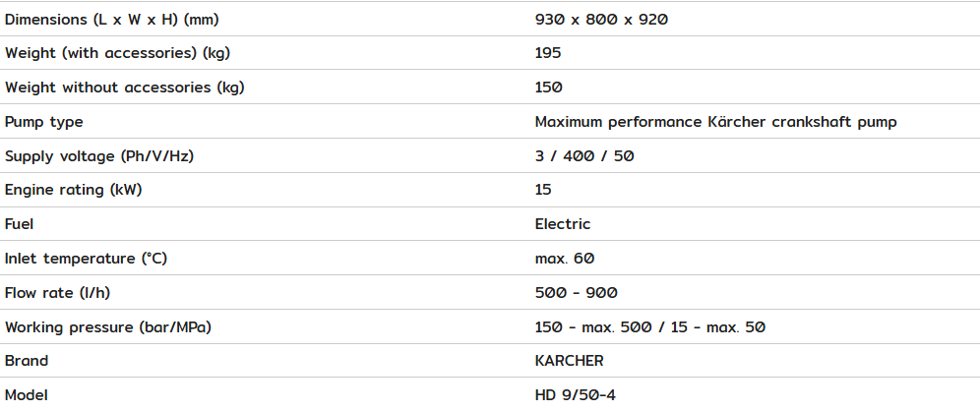Click the HD 9/50-4 model value
The height and width of the screenshot is (411, 980).
575,395
